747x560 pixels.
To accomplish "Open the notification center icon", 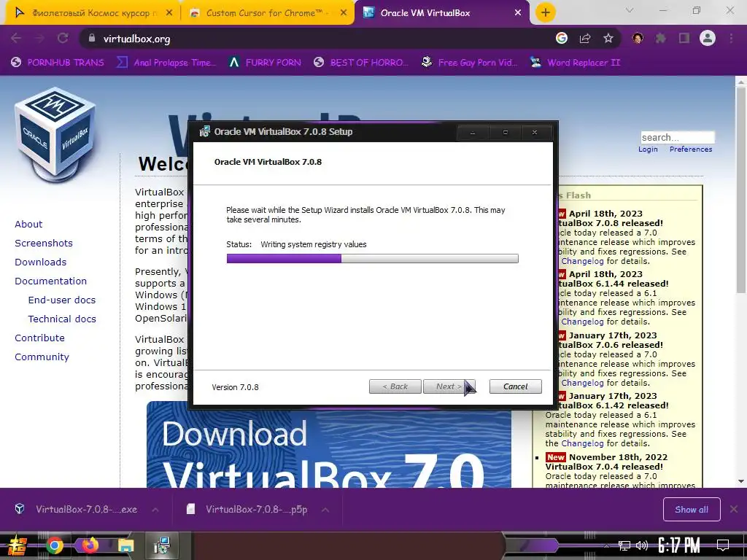I will tap(723, 545).
